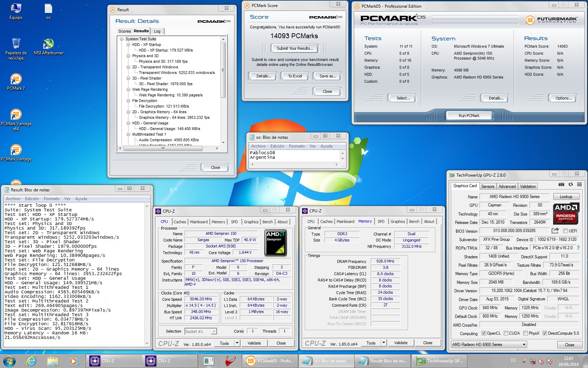The height and width of the screenshot is (368, 588).
Task: Click text area of oc Bloc de notas
Action: coord(295,155)
